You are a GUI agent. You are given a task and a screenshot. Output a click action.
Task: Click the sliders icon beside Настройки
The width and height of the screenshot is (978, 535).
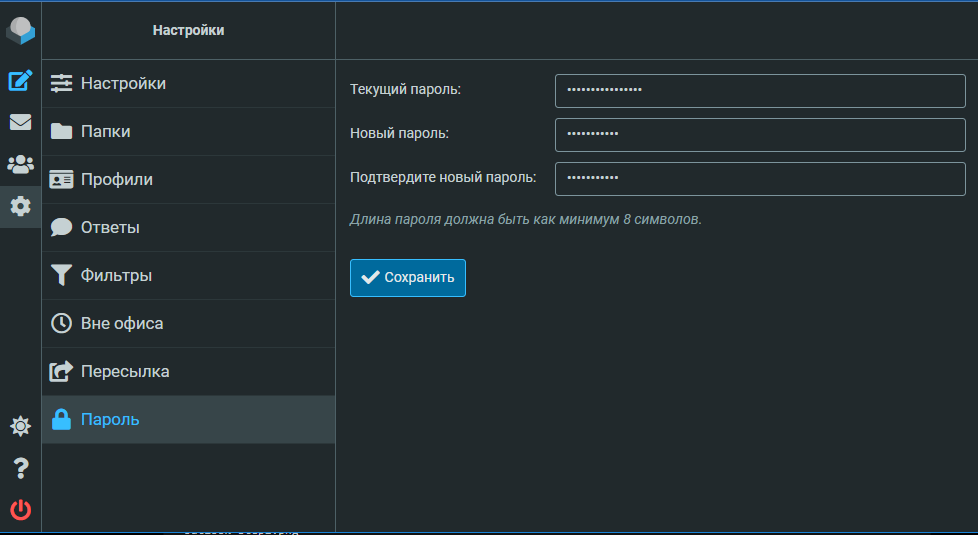pos(61,84)
